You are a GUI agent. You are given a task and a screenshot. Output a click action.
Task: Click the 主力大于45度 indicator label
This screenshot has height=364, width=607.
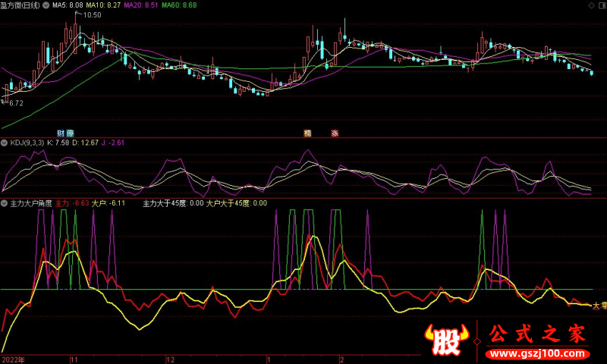coord(173,203)
